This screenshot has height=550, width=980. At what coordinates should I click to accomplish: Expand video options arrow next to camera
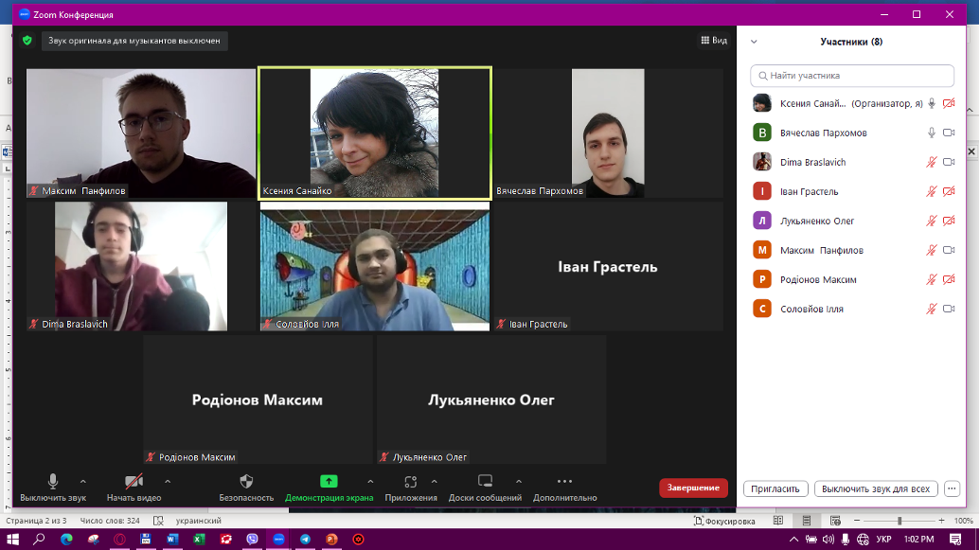tap(168, 481)
